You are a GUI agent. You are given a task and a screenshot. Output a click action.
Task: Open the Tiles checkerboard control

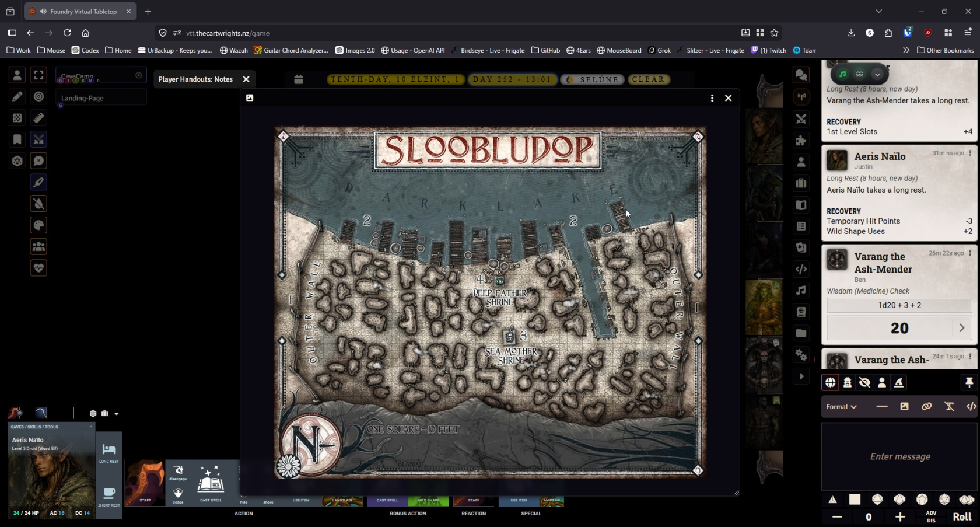point(17,118)
